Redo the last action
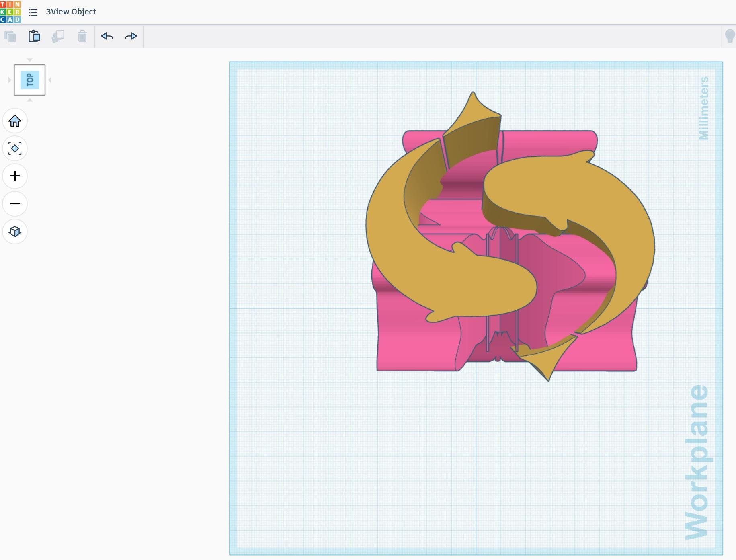 point(131,36)
